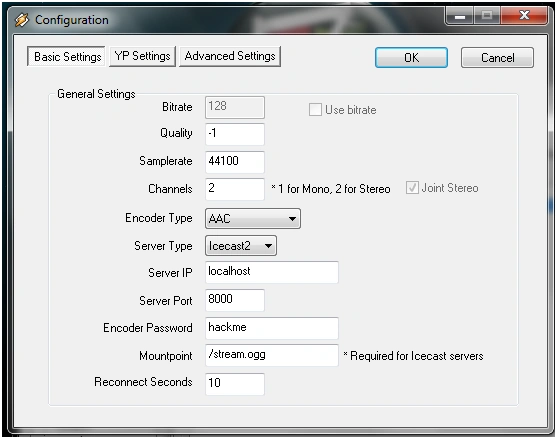Close the Configuration dialog with X
Image resolution: width=557 pixels, height=439 pixels.
click(x=524, y=16)
